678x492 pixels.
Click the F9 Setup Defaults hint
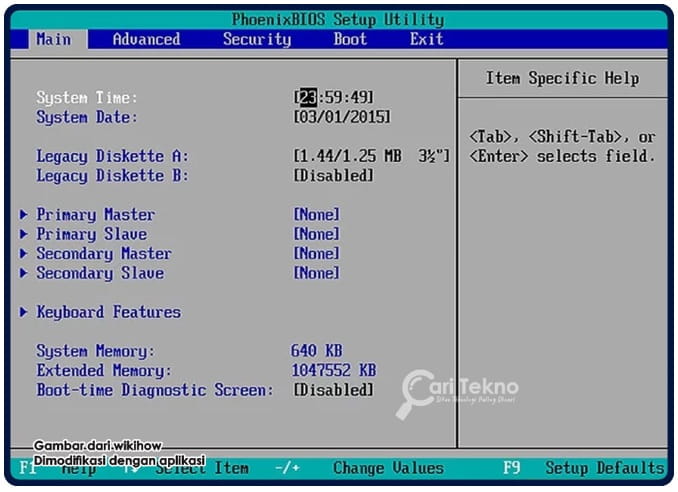[583, 468]
